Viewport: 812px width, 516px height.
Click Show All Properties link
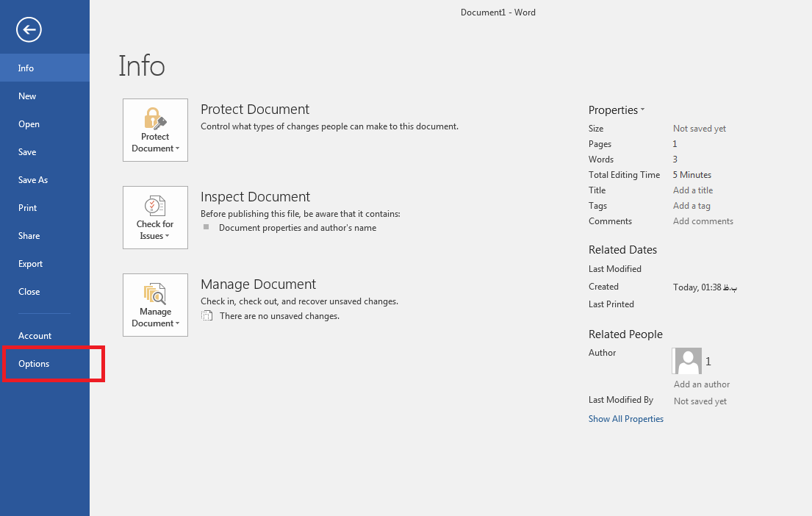tap(625, 418)
